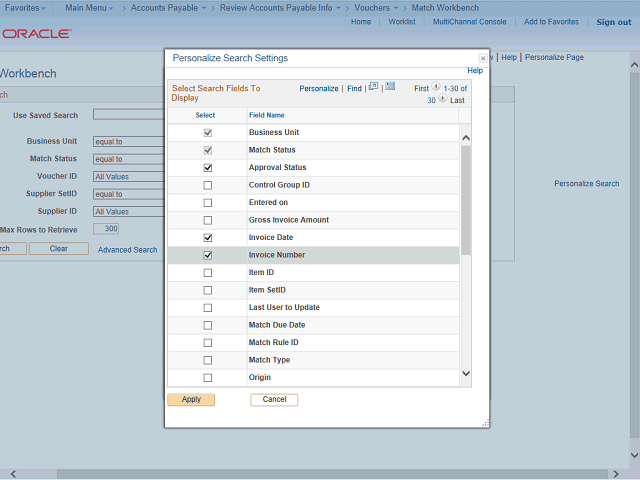Click Home link in header
640x480 pixels.
tap(361, 22)
